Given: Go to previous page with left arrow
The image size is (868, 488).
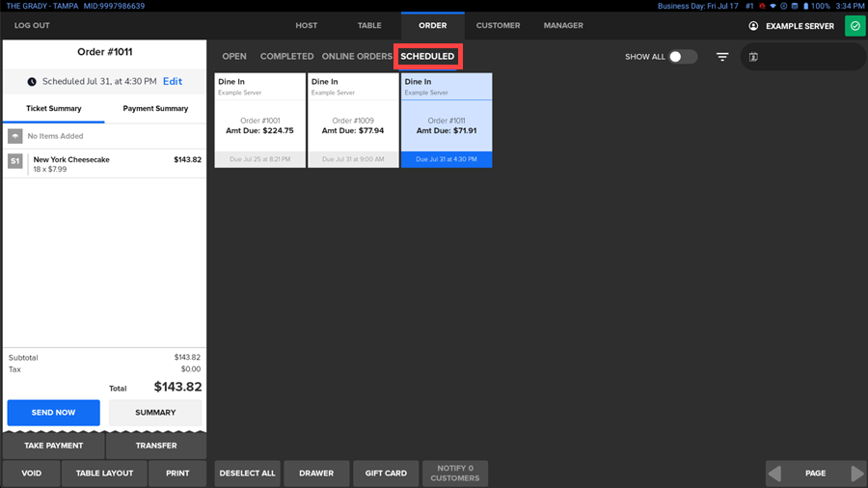Looking at the screenshot, I should tap(775, 474).
